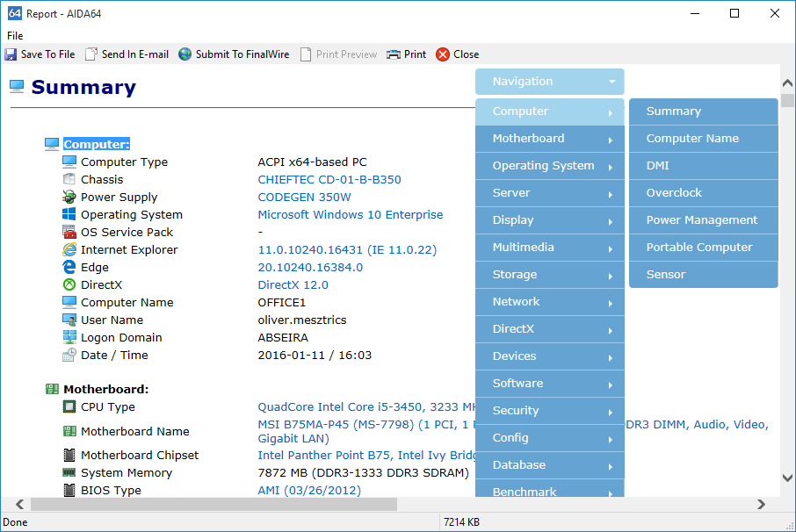This screenshot has width=796, height=532.
Task: Select DMI in the Computer submenu
Action: (x=703, y=166)
